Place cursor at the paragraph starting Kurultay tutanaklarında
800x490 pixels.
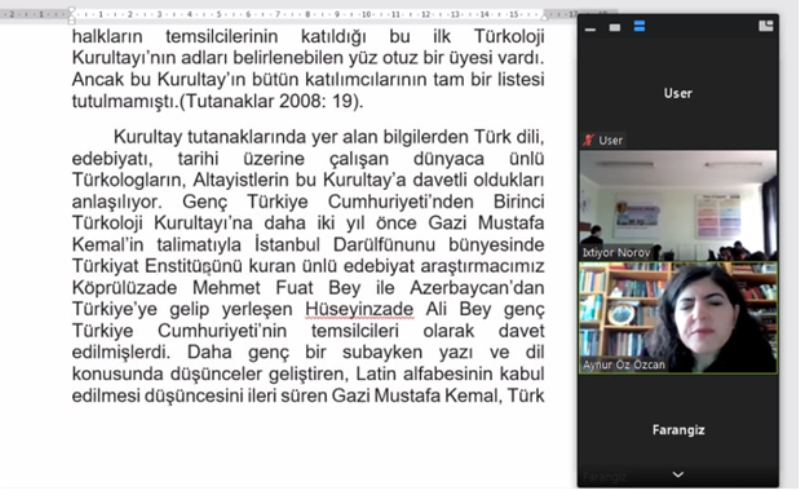(x=115, y=137)
